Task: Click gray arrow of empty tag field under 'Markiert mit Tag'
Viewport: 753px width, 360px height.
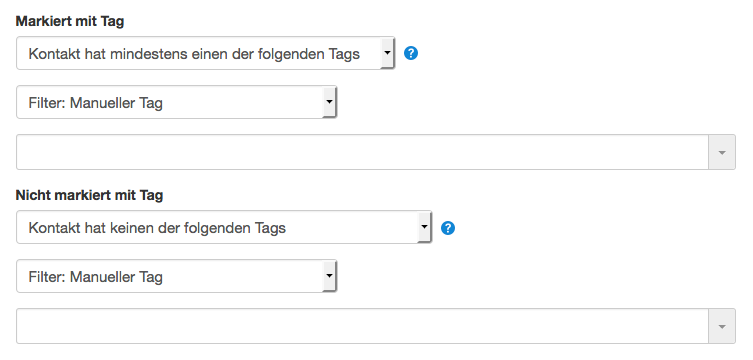Action: tap(722, 152)
